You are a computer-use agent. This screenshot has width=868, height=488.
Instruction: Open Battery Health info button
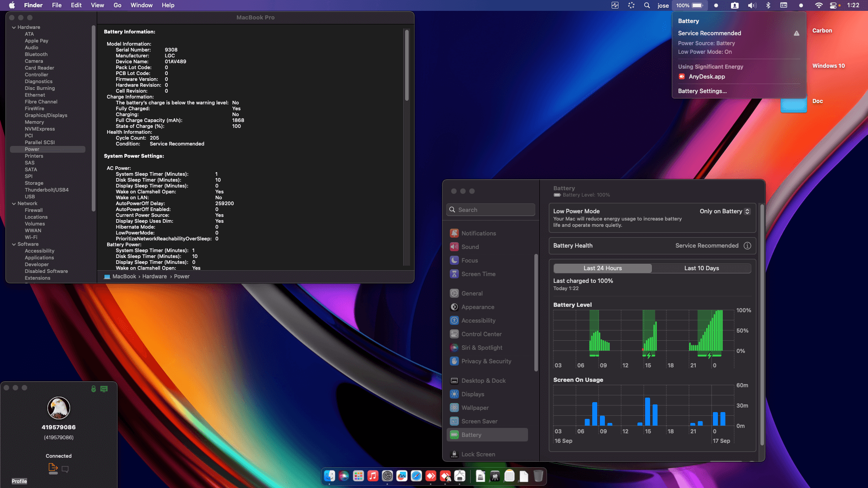(x=747, y=246)
